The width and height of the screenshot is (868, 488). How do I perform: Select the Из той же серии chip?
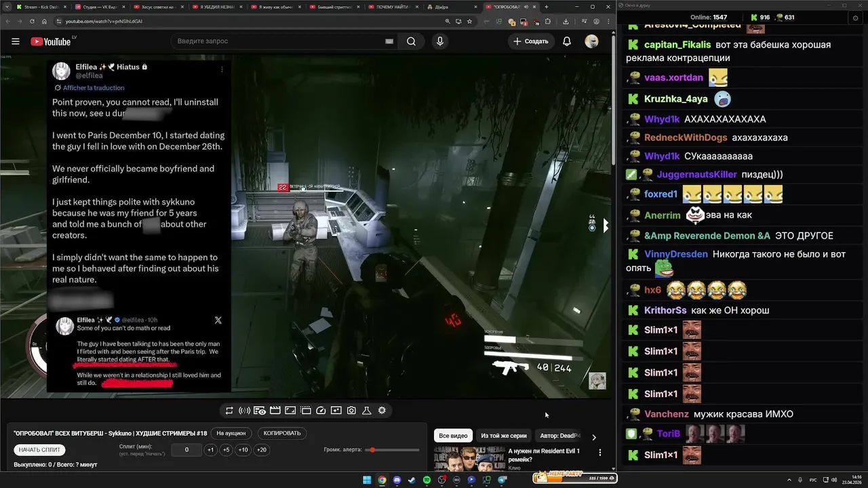click(x=504, y=436)
